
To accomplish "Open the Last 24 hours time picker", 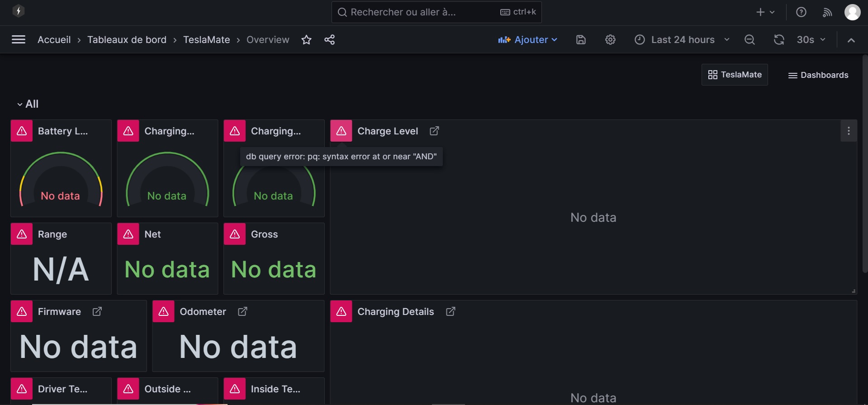I will (682, 40).
